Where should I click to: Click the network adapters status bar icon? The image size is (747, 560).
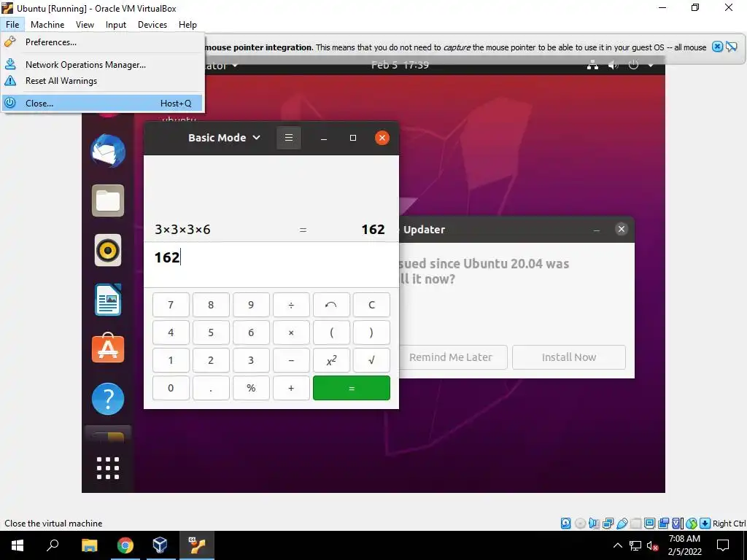[x=608, y=524]
